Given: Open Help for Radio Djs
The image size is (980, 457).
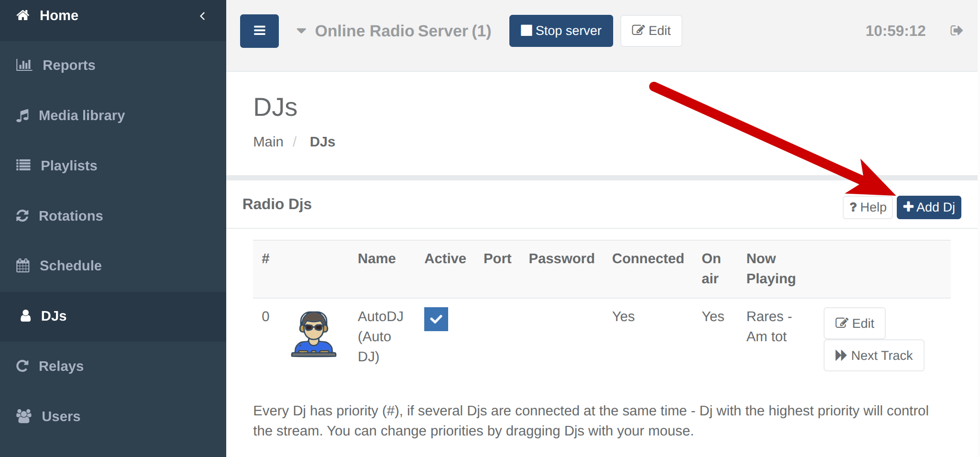Looking at the screenshot, I should pos(867,207).
